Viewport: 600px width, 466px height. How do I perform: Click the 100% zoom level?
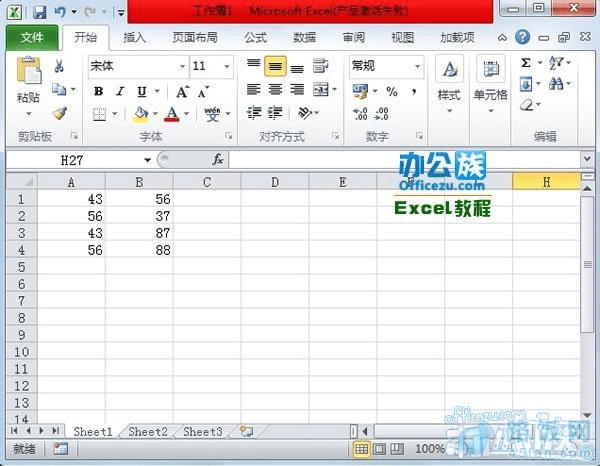click(430, 449)
